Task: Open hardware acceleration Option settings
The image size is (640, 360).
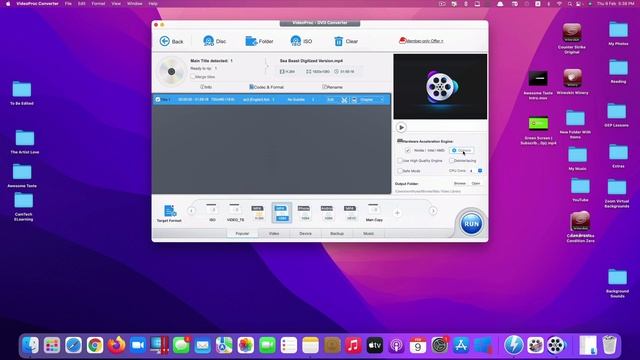Action: tap(462, 150)
